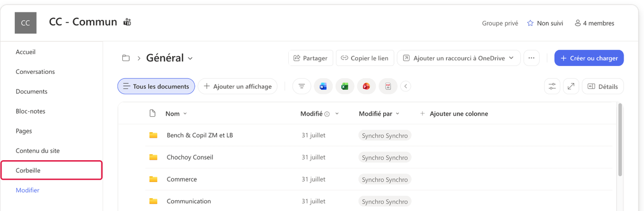Click Ajouter une colonne

click(x=454, y=114)
